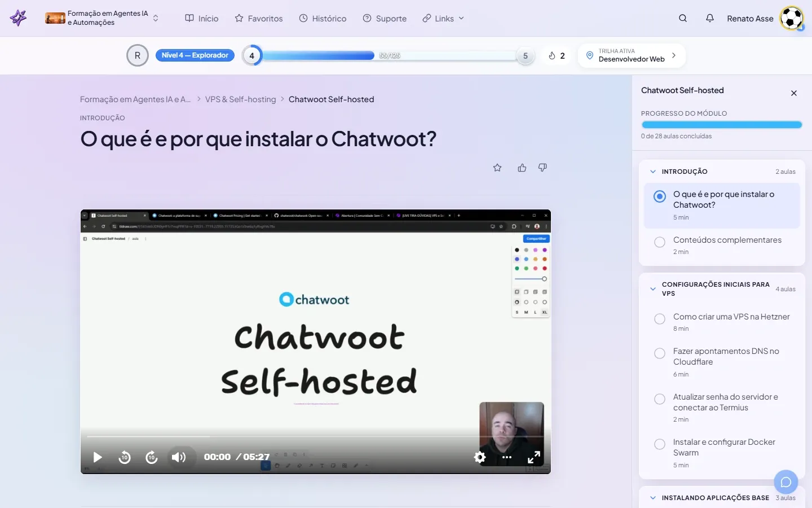Mark Fazer apontamentos DNS no Cloudflare circle

click(660, 353)
